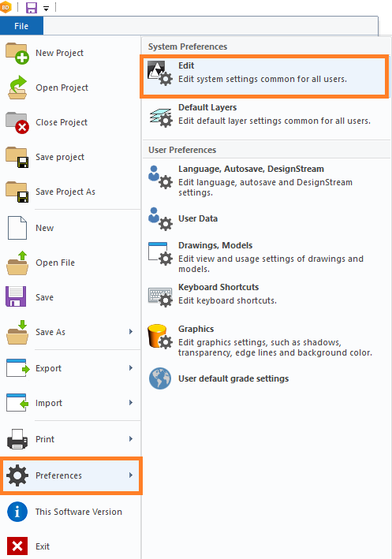This screenshot has width=392, height=559.
Task: Click the New Project folder icon
Action: click(x=17, y=53)
